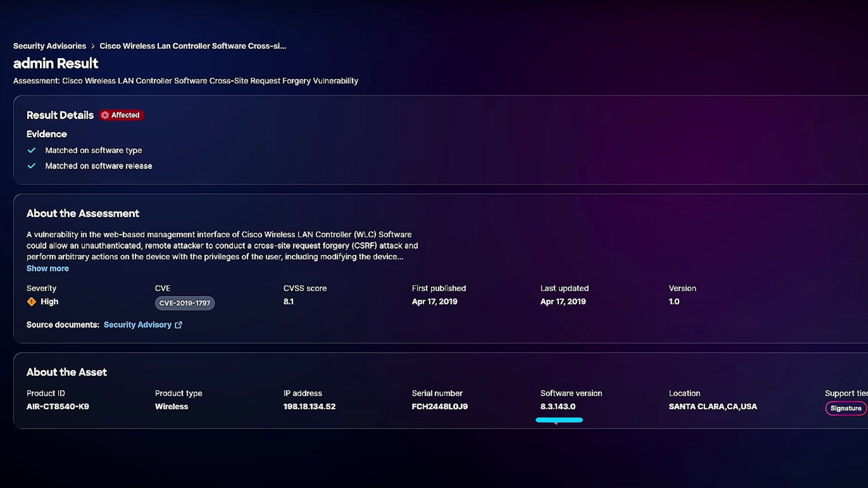Click the Result Details heading
868x488 pixels.
60,115
